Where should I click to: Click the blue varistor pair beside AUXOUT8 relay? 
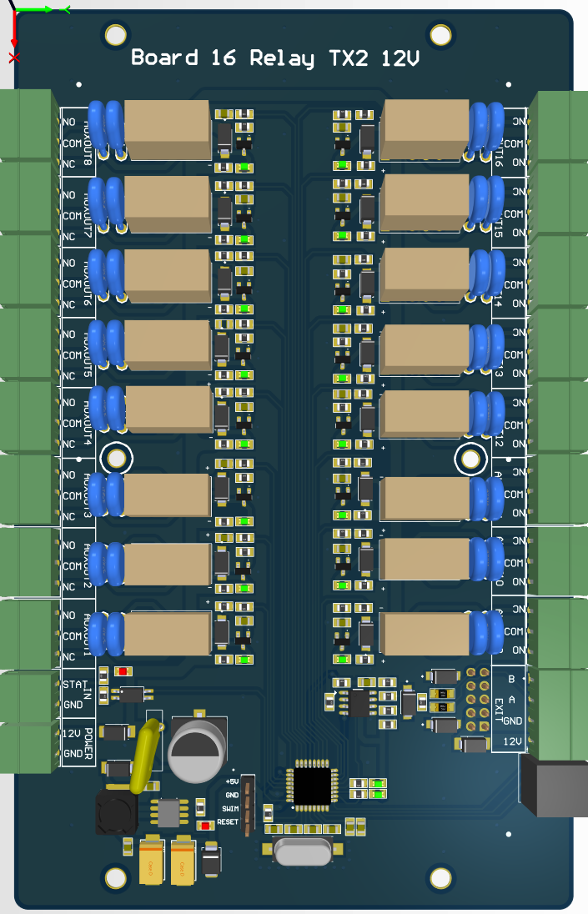point(108,129)
